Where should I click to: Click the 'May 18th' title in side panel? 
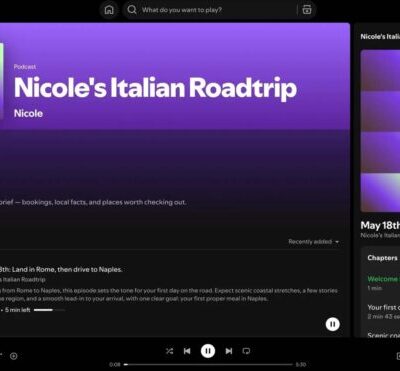pos(380,225)
